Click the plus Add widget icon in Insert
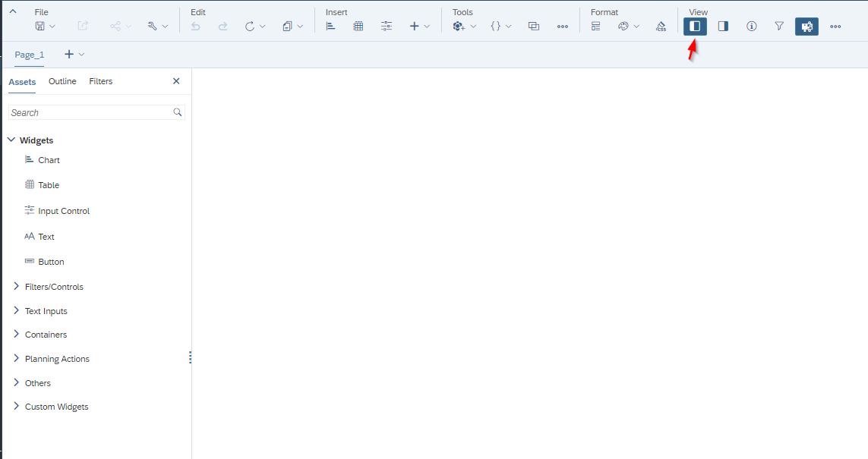 coord(414,26)
